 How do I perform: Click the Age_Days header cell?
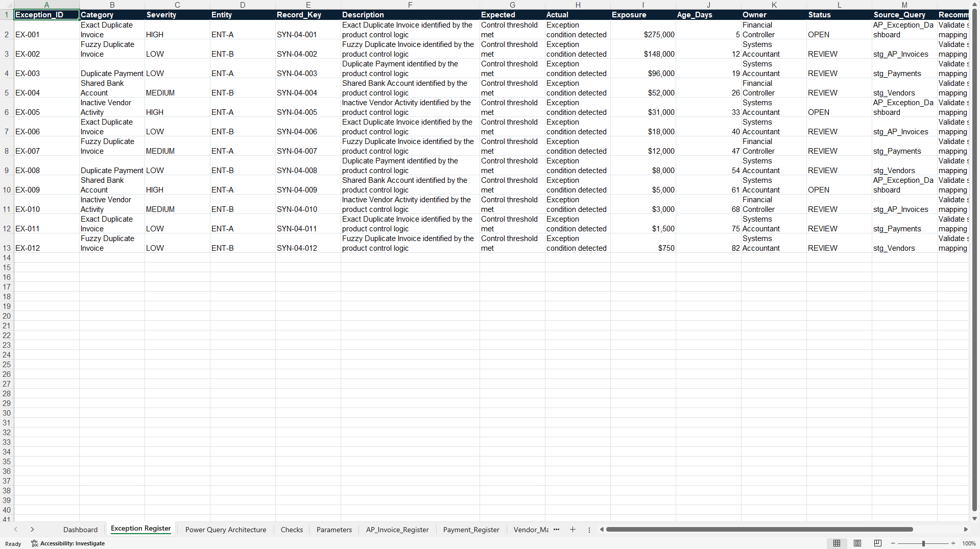pos(708,15)
